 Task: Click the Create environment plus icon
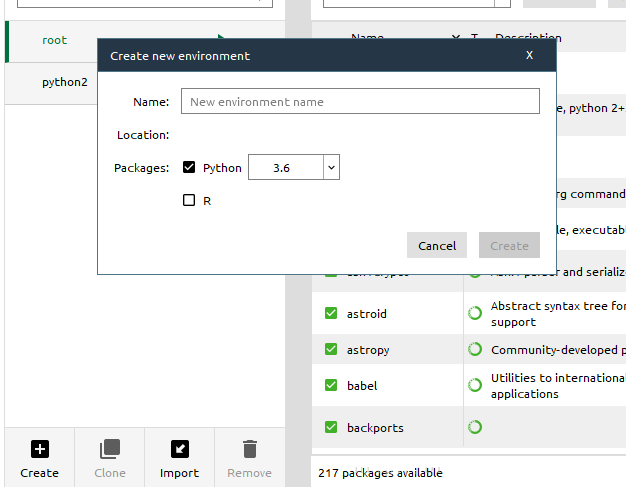(40, 449)
